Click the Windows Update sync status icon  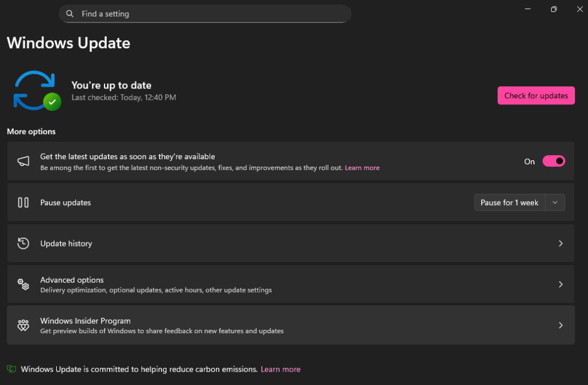[x=36, y=91]
